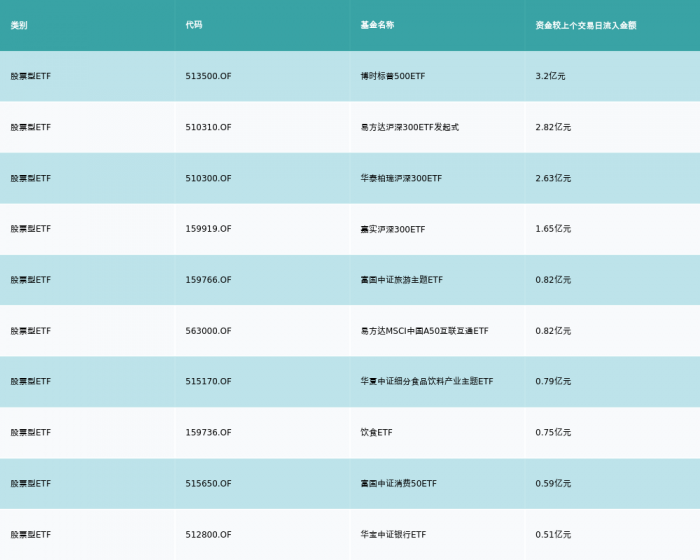Select fund name 华夏中证细分食品饮料产业主题ETF

click(x=427, y=381)
